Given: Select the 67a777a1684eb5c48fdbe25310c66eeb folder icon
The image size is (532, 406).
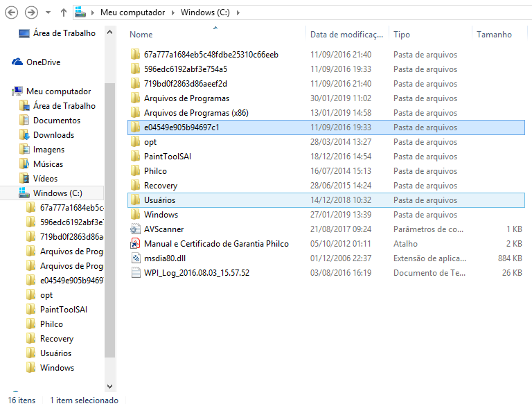Looking at the screenshot, I should [x=135, y=54].
